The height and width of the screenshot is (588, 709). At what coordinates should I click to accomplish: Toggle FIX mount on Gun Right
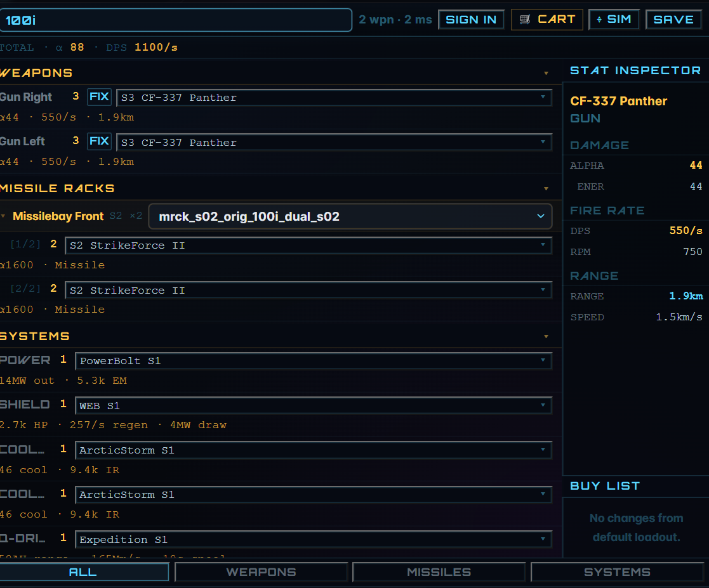[99, 96]
